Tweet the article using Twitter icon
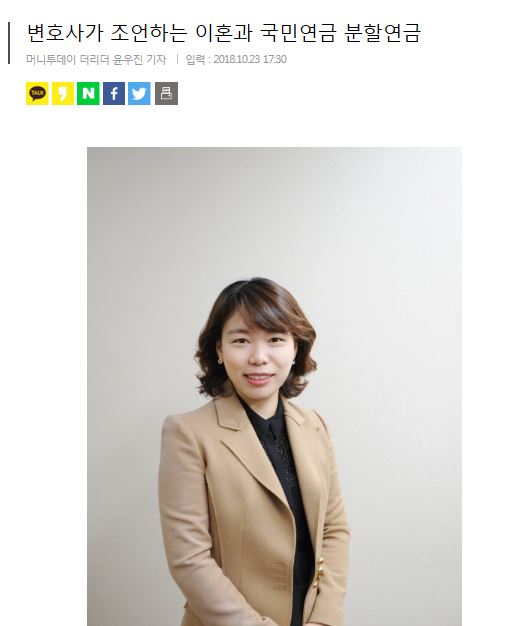Screen dimensions: 509x626 coord(139,93)
